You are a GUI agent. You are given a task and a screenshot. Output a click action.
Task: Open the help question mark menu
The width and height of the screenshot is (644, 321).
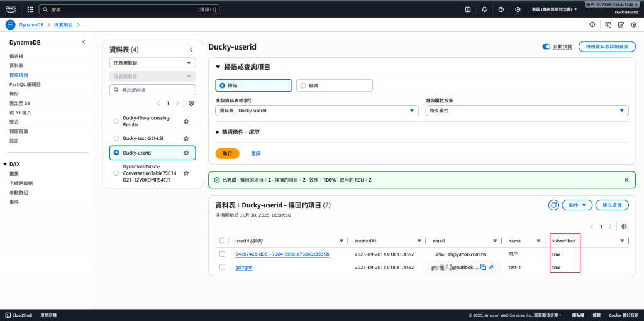tap(501, 9)
